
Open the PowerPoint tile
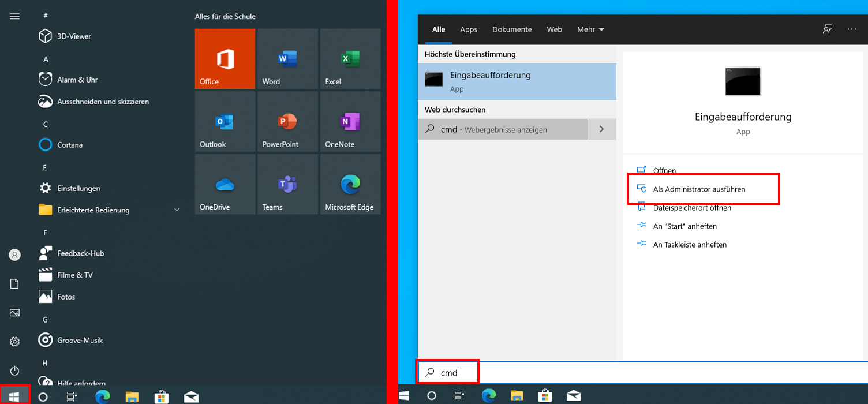pos(287,122)
